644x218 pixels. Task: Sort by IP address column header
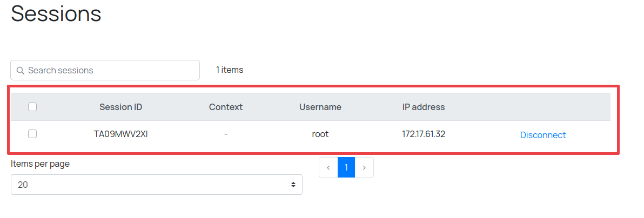(x=424, y=107)
